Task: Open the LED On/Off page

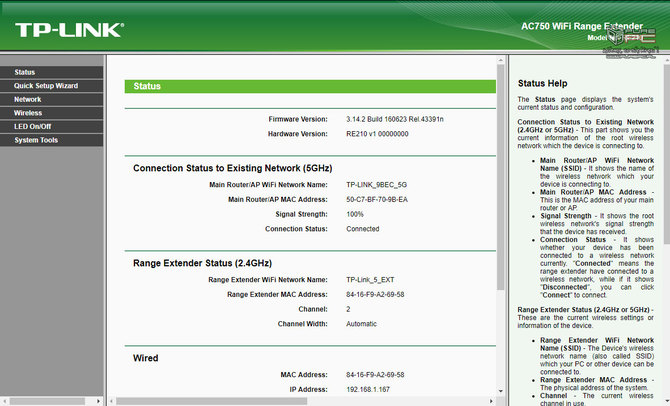Action: [x=51, y=127]
